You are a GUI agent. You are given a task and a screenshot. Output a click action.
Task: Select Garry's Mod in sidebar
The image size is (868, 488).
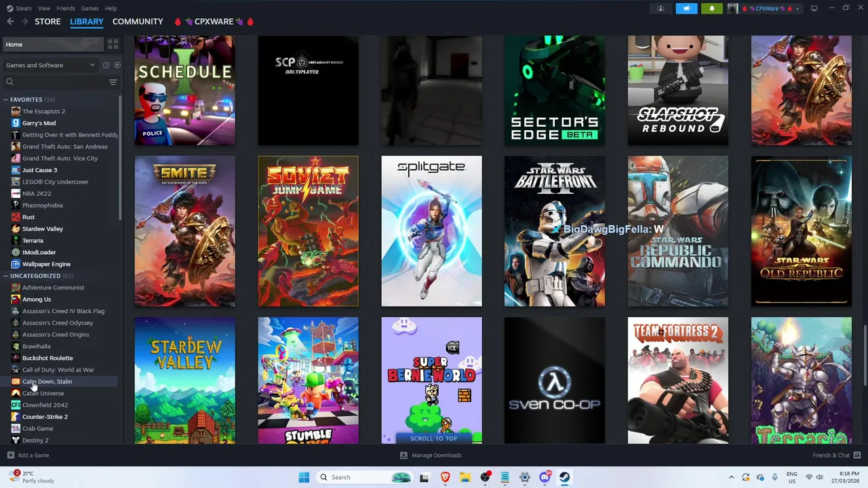pos(39,123)
